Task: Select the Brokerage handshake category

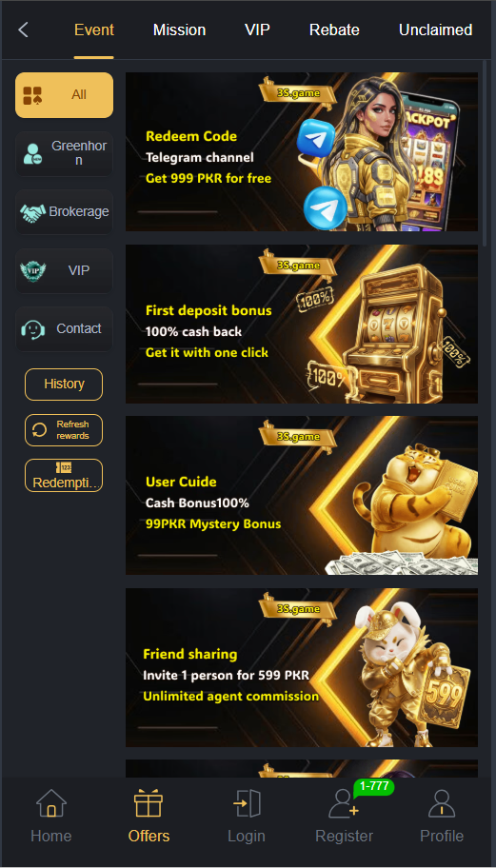Action: pos(64,212)
